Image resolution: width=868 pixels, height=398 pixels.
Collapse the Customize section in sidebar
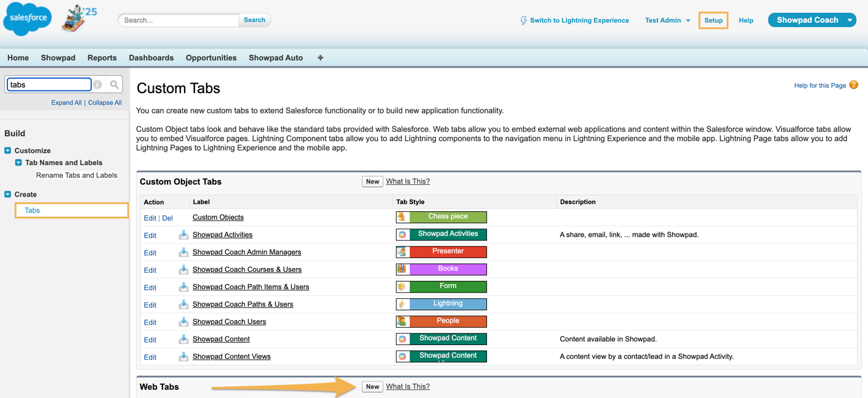pos(8,150)
